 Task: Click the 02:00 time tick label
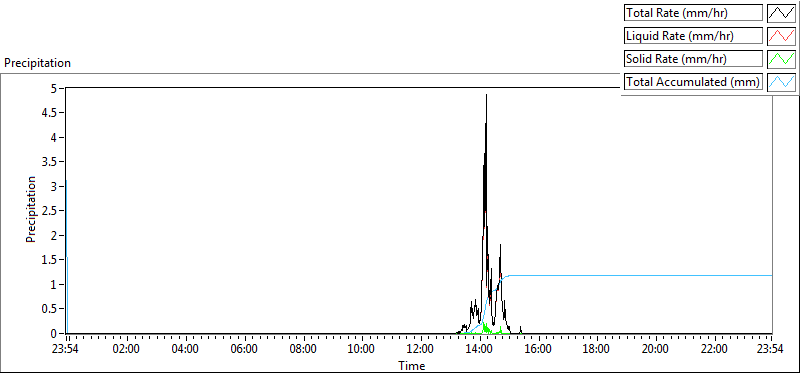click(x=126, y=350)
